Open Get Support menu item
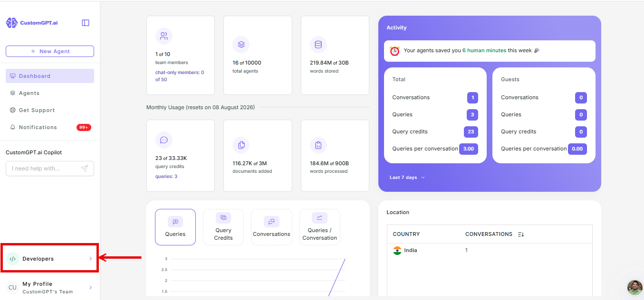644x300 pixels. tap(50, 110)
